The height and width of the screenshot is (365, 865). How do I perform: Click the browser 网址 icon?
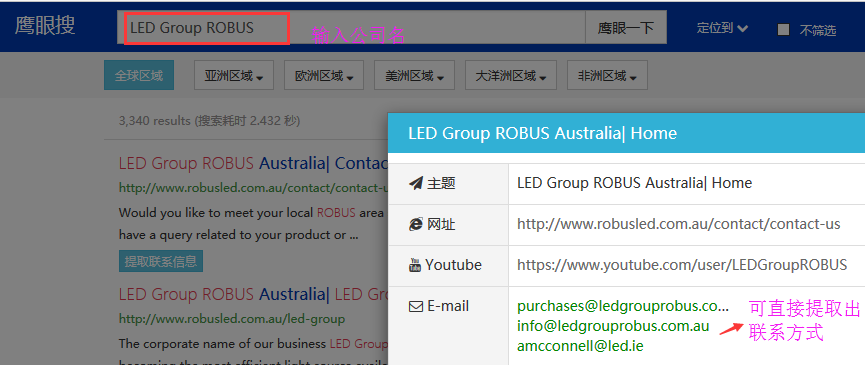(416, 224)
